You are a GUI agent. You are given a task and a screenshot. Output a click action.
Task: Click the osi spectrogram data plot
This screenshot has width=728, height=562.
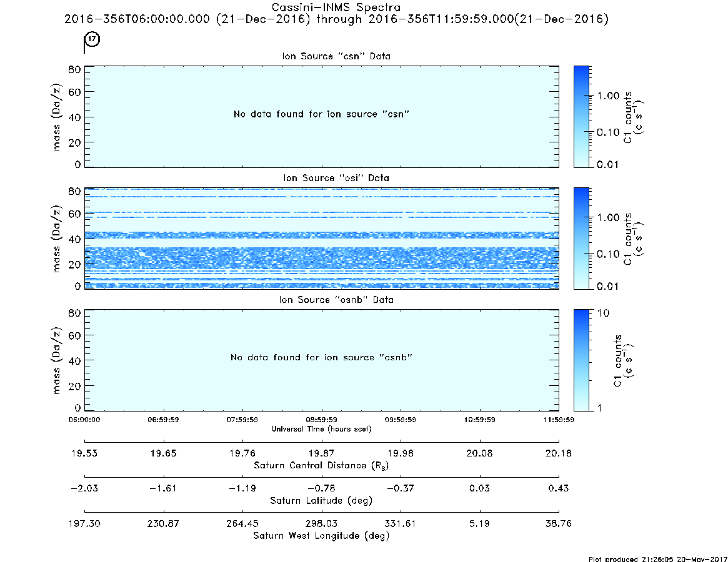(322, 238)
